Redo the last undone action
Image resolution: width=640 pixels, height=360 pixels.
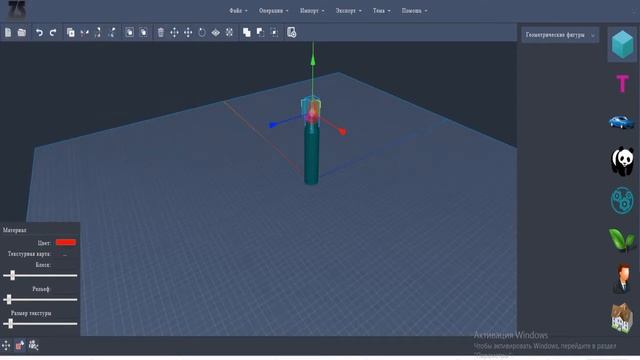tap(53, 32)
